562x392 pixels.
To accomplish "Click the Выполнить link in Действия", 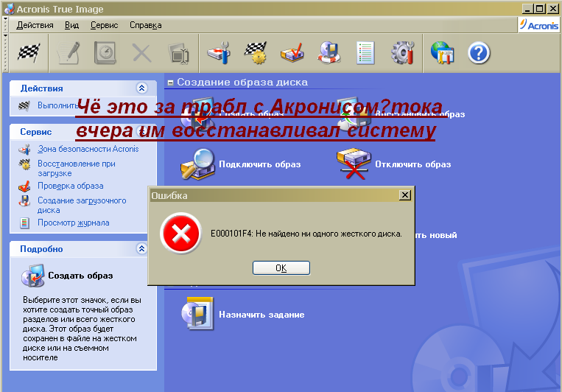I will click(x=57, y=105).
